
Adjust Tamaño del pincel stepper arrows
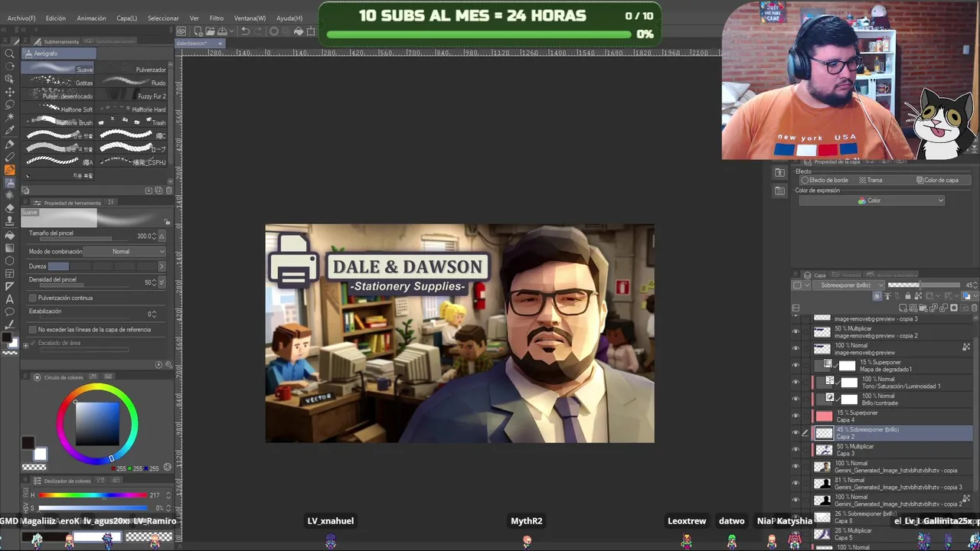click(153, 236)
